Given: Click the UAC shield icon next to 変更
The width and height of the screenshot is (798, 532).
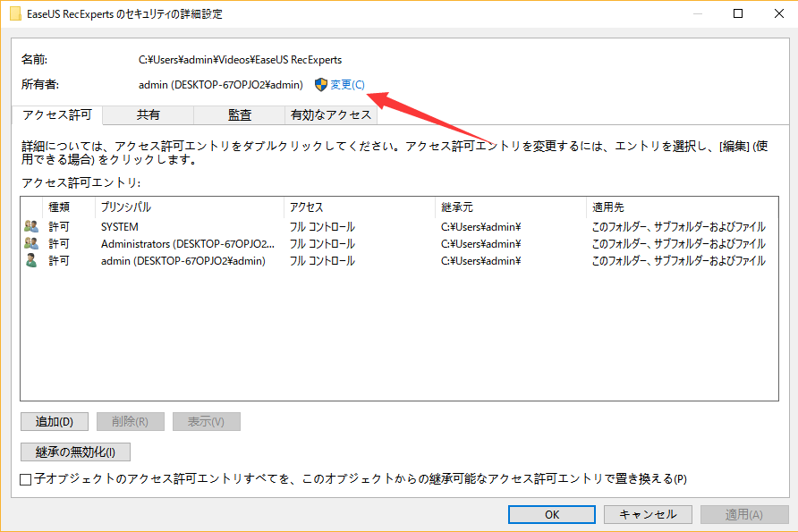Looking at the screenshot, I should [x=319, y=84].
